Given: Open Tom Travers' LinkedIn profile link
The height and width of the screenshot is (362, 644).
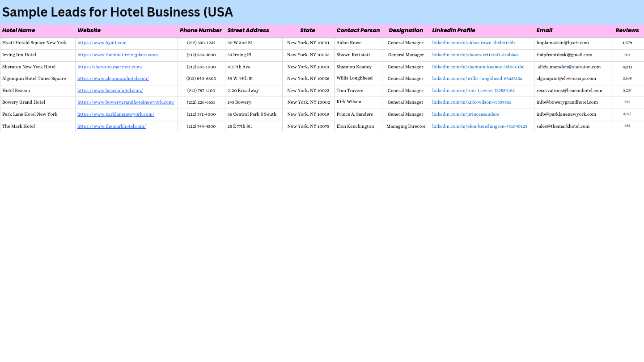Looking at the screenshot, I should tap(473, 90).
